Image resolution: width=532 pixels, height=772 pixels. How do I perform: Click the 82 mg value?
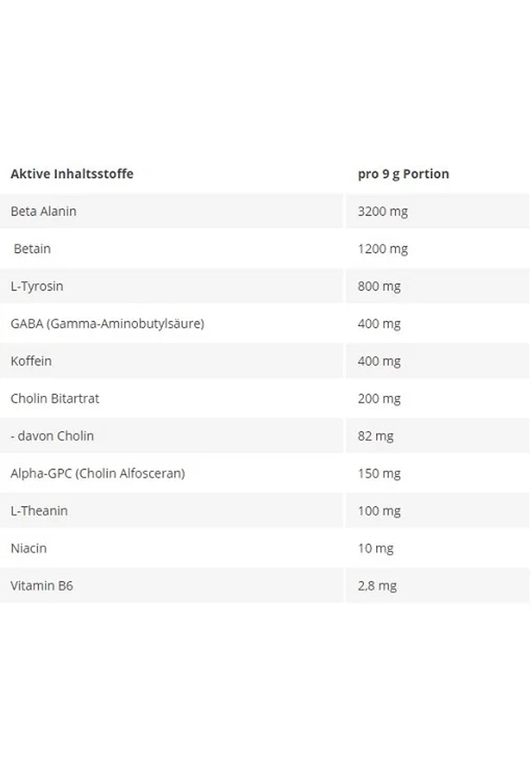pos(376,435)
